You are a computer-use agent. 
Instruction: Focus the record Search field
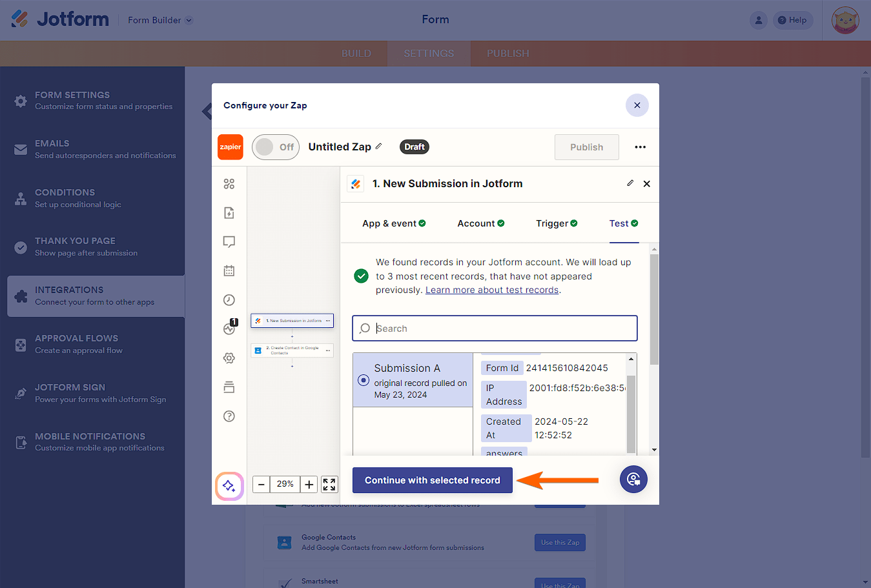coord(495,328)
